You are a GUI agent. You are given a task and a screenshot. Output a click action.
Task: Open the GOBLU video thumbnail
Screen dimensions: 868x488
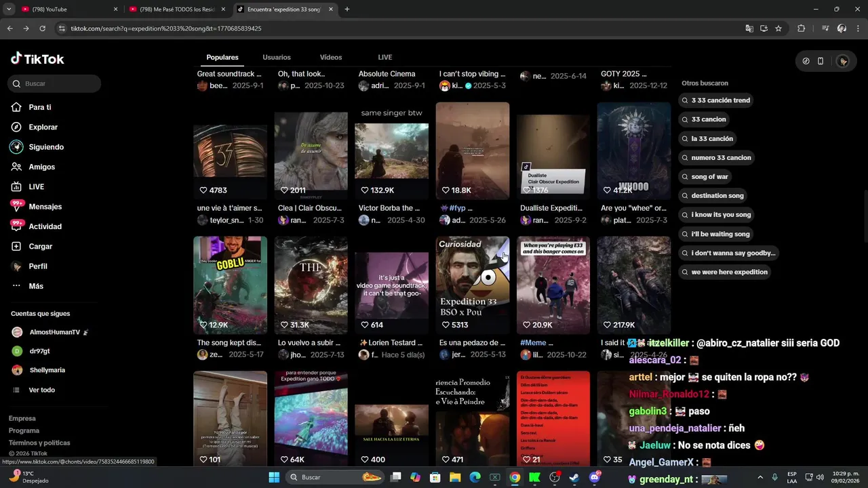230,285
